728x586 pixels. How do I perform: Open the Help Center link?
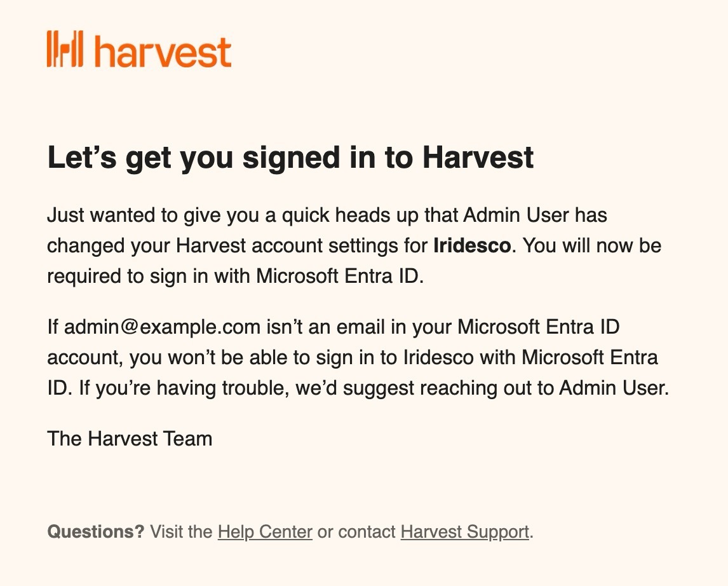click(x=265, y=532)
